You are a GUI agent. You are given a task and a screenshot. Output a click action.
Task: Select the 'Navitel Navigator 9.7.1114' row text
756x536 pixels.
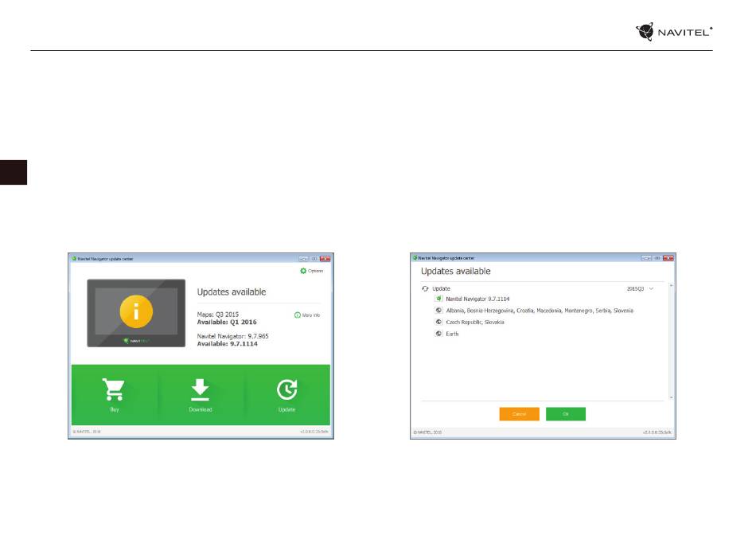(x=477, y=299)
